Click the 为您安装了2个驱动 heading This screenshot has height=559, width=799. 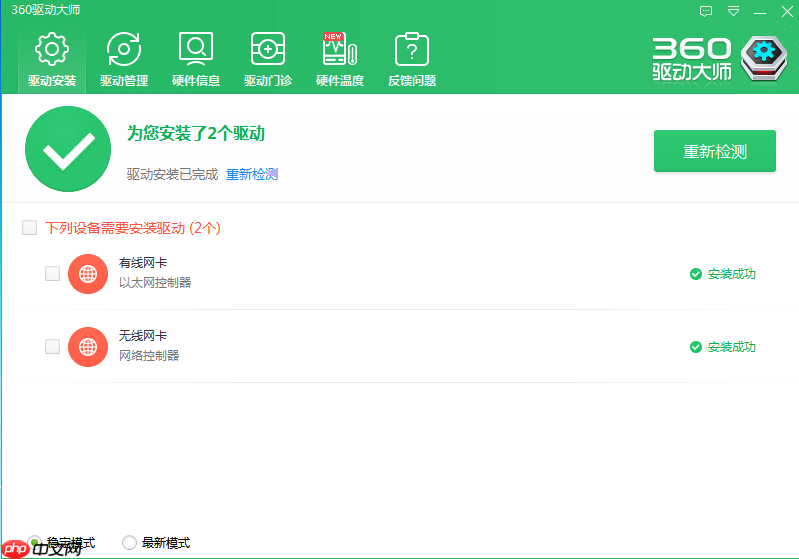196,134
